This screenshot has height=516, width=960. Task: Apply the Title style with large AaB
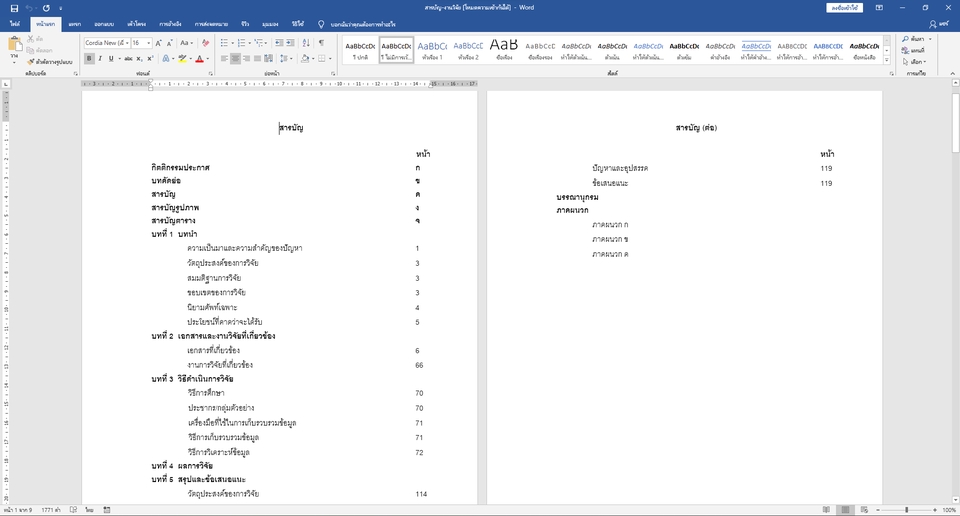pyautogui.click(x=504, y=50)
